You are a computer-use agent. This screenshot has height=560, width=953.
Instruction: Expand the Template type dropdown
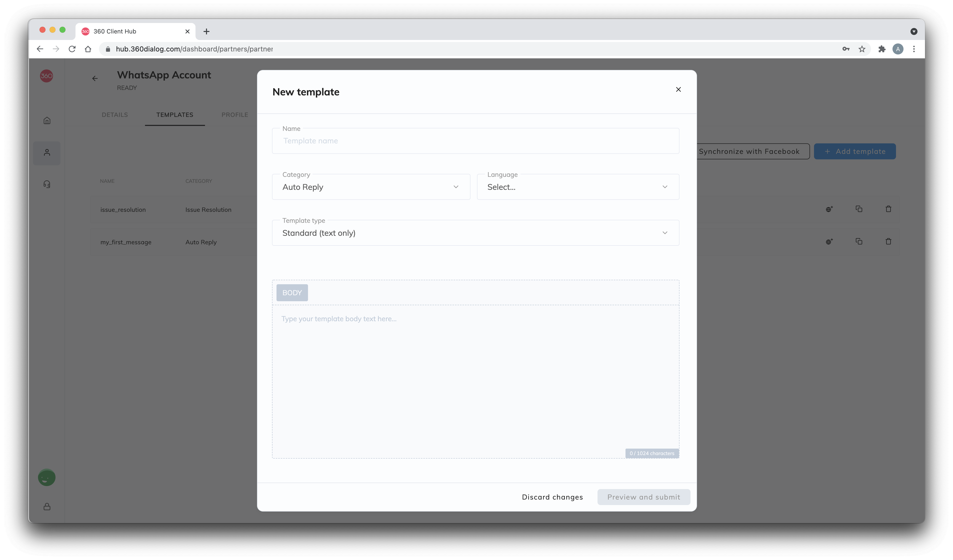tap(475, 233)
